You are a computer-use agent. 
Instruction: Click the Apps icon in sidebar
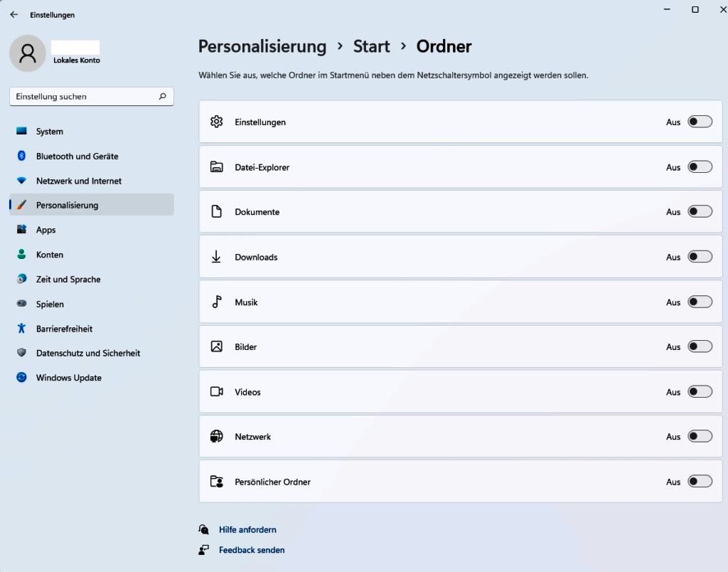click(x=21, y=229)
